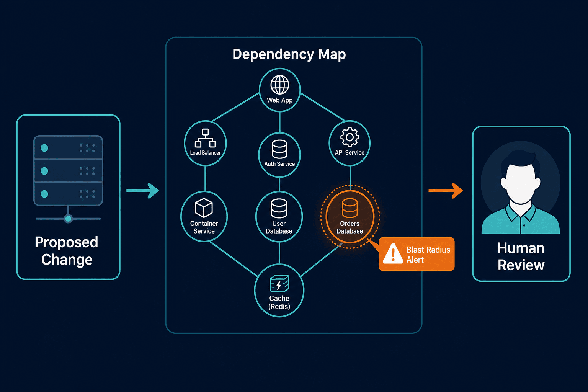Viewport: 588px width, 392px height.
Task: Click the User Database label text
Action: coord(279,227)
